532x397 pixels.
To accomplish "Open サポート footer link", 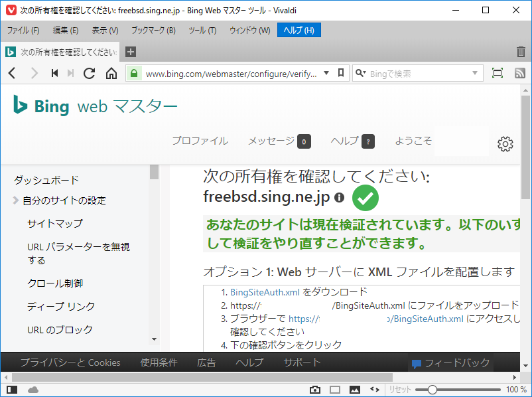I will pos(302,362).
